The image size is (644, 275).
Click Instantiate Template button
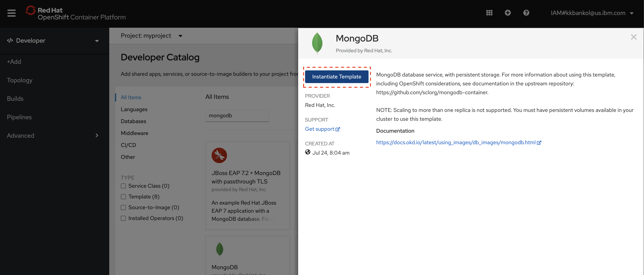tap(336, 76)
